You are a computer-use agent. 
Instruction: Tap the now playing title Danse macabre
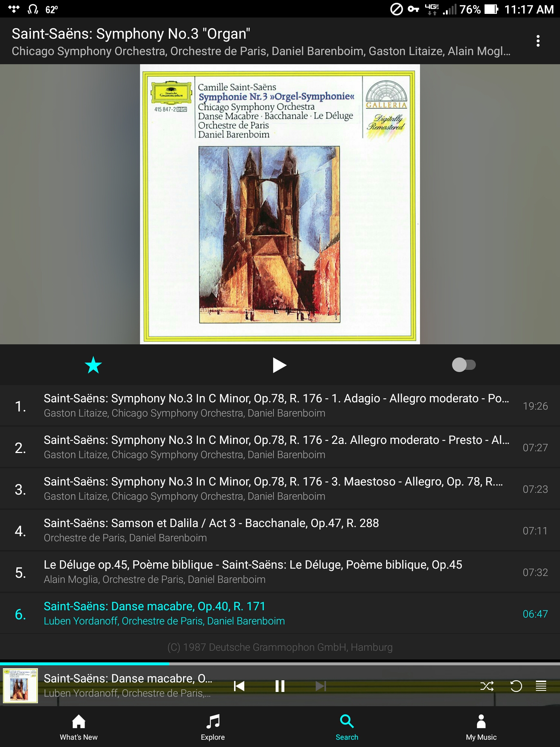(x=128, y=678)
